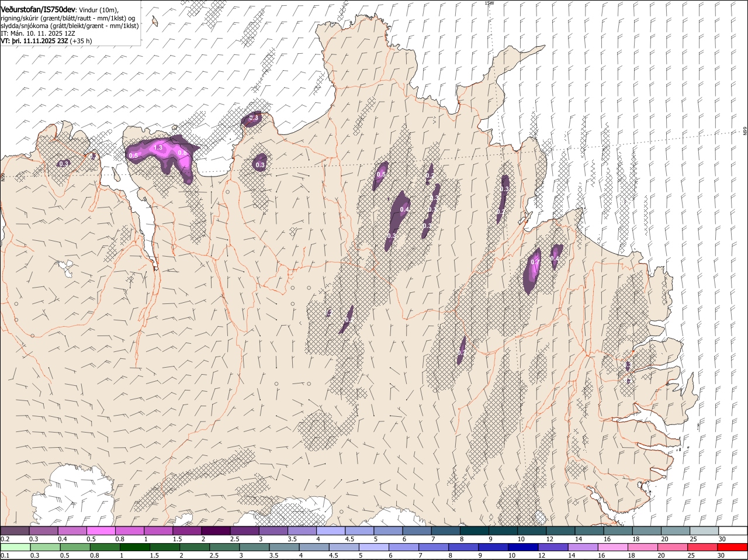Click the 1.3 snowfall value label
Image resolution: width=748 pixels, height=560 pixels.
(158, 148)
